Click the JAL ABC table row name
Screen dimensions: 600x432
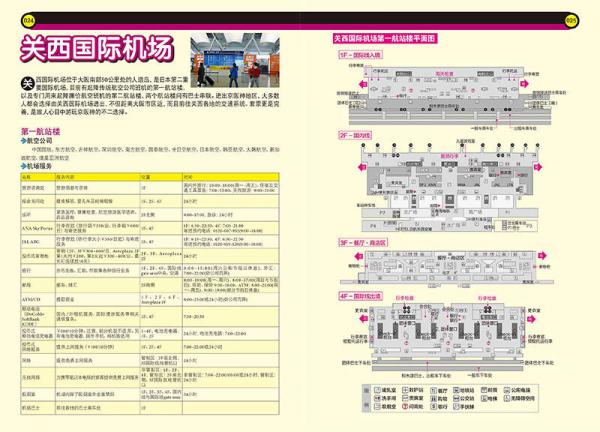tap(29, 242)
